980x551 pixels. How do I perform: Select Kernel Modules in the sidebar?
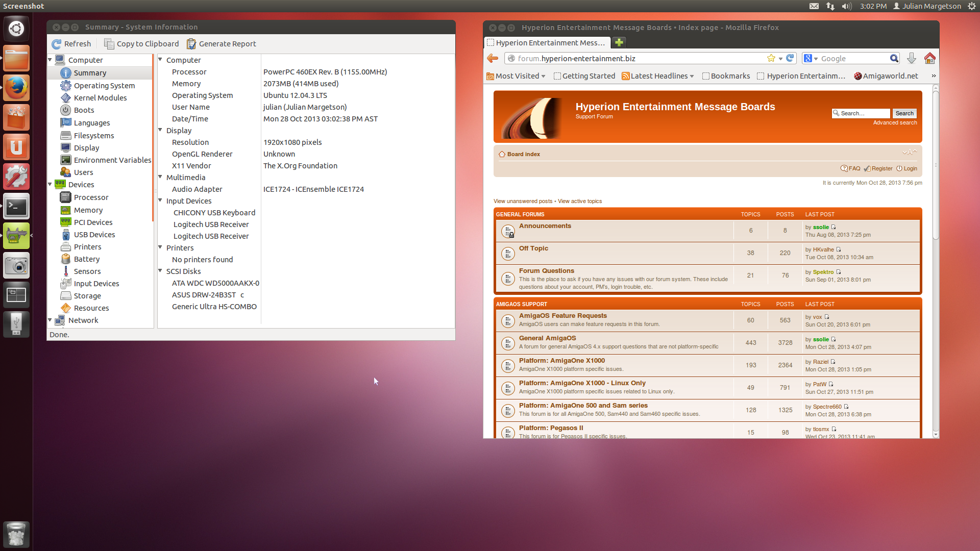[100, 98]
